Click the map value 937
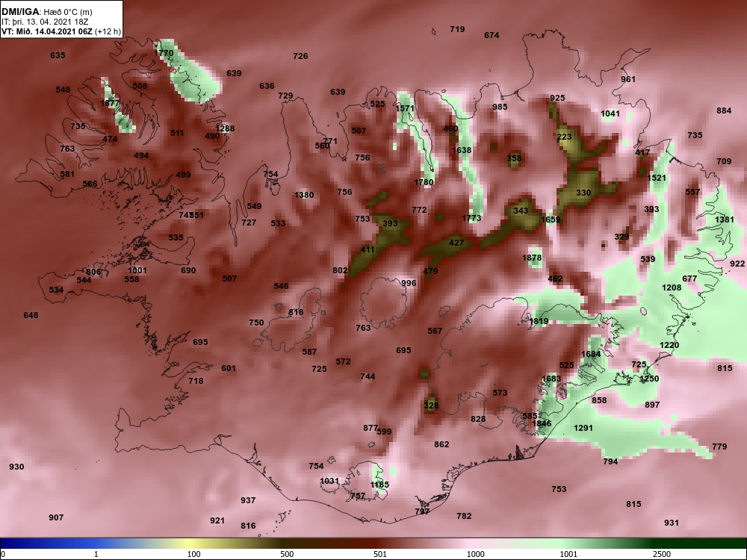This screenshot has width=747, height=560. pyautogui.click(x=248, y=500)
